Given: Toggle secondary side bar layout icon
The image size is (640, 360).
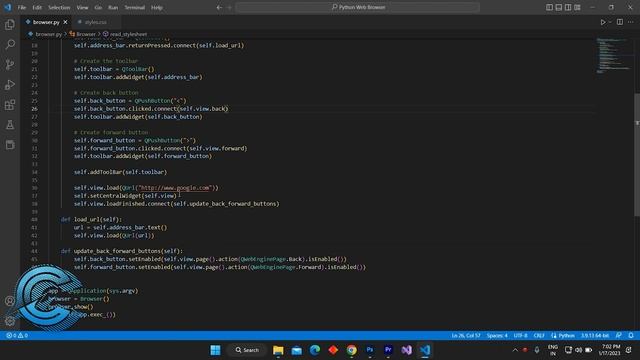Looking at the screenshot, I should 568,7.
